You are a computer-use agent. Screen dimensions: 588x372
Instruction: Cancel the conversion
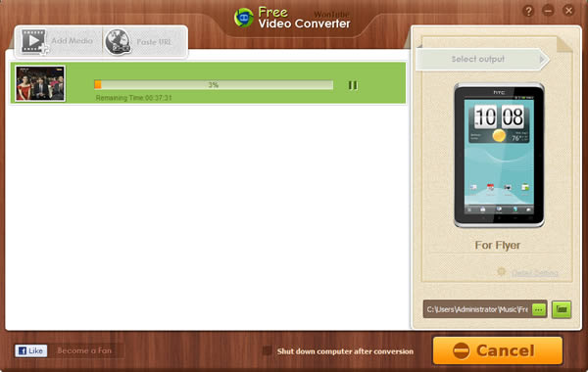point(498,350)
